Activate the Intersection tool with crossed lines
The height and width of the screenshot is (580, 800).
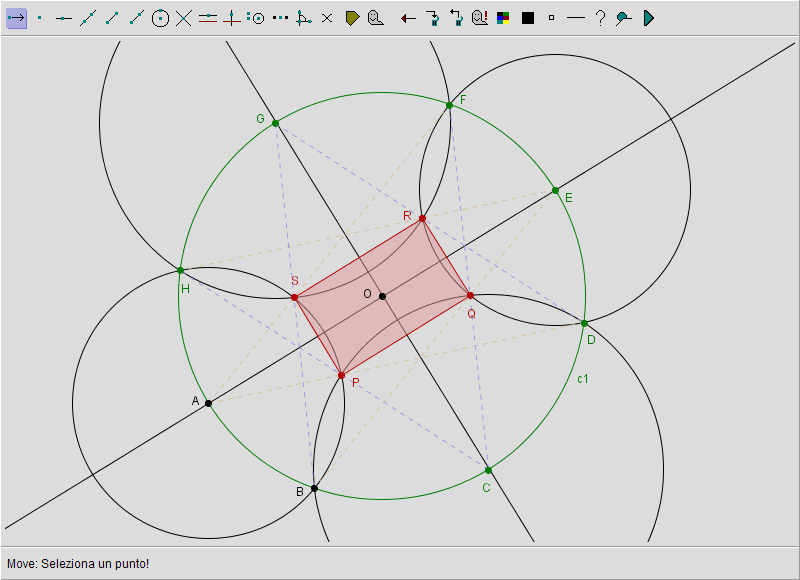click(x=184, y=18)
